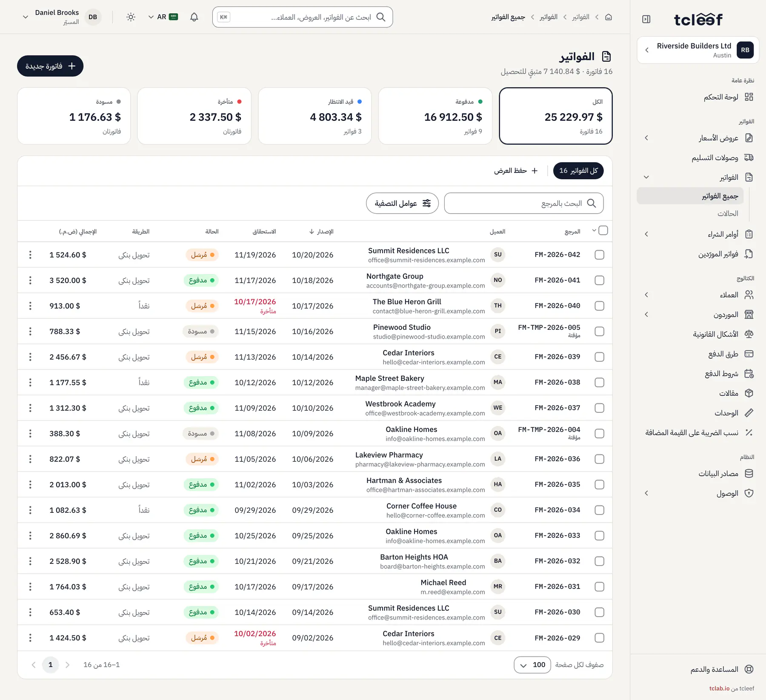
Task: Expand the أوامر الشراء sidebar section
Action: 646,234
